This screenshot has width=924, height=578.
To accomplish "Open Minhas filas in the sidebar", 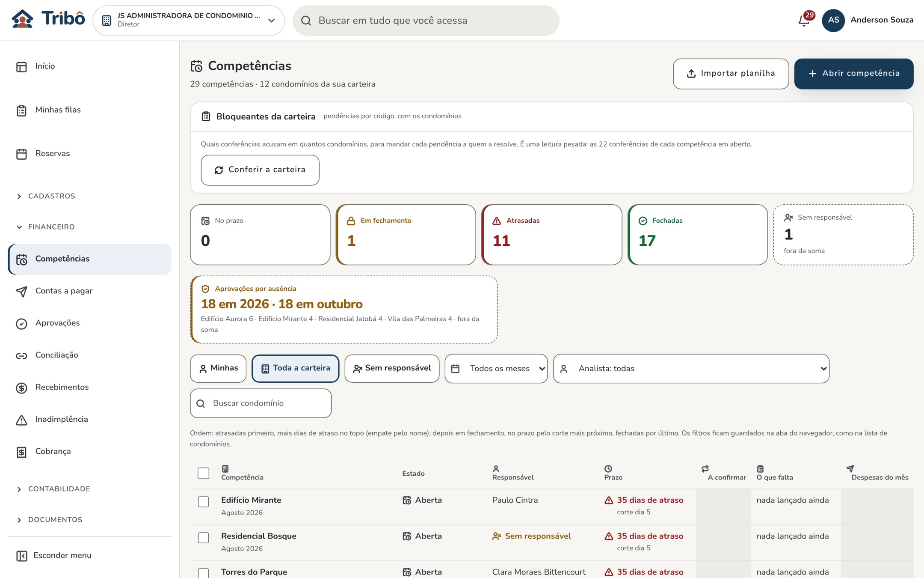I will click(x=89, y=110).
